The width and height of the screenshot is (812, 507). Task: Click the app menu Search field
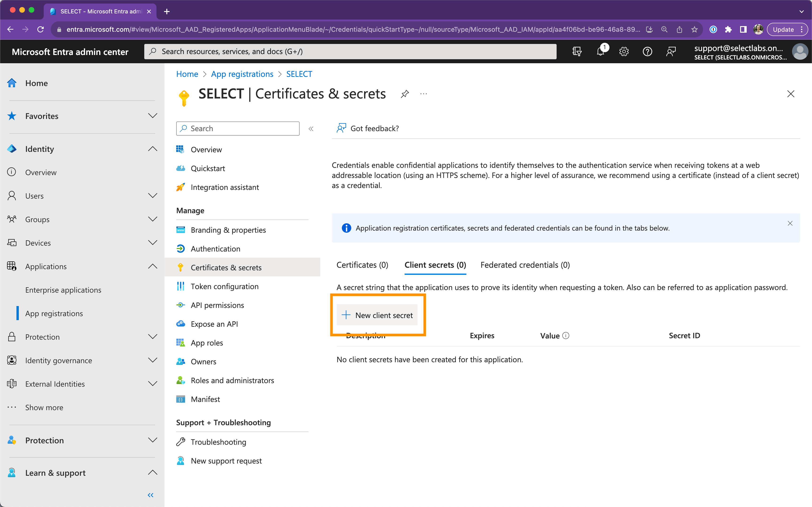pyautogui.click(x=238, y=128)
